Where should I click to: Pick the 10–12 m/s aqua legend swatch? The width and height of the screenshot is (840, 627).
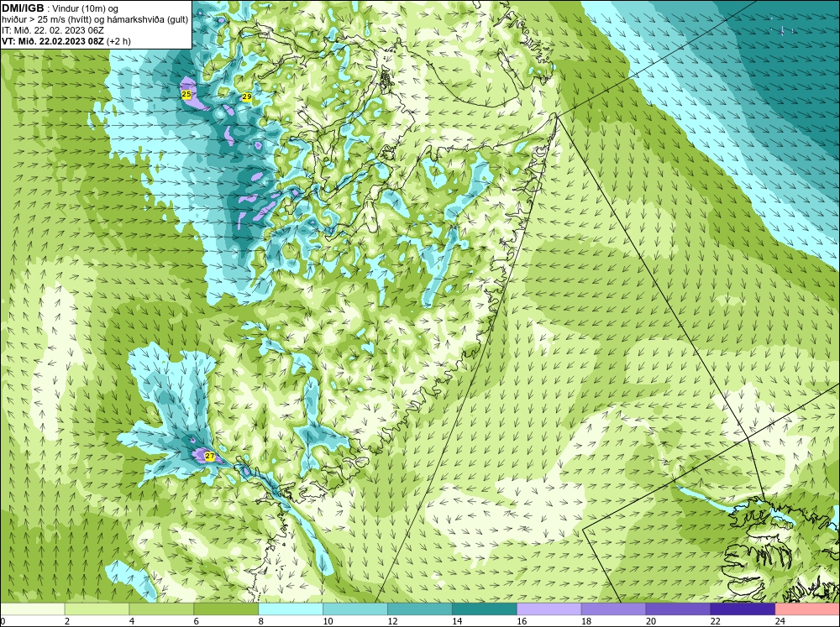tap(355, 609)
